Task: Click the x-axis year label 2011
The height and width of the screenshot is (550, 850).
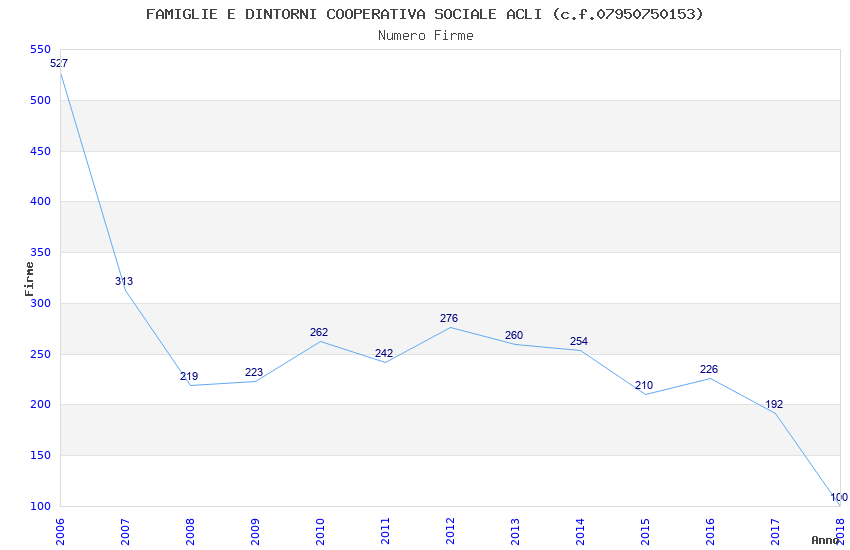Action: click(x=385, y=532)
